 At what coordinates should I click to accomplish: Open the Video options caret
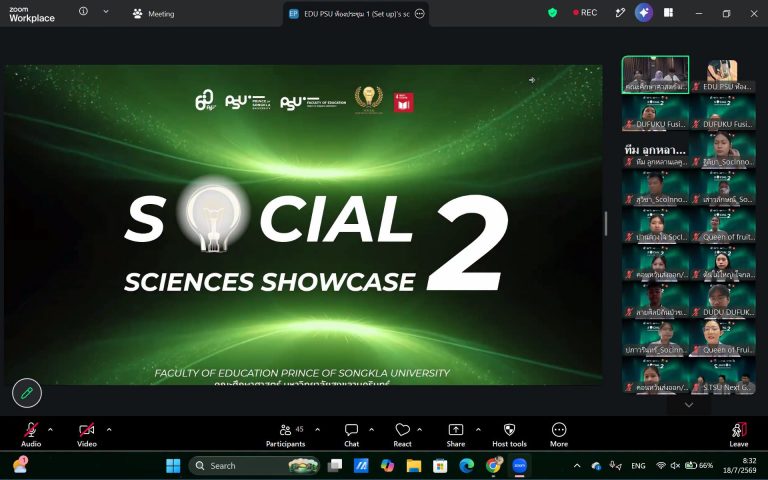(x=109, y=430)
